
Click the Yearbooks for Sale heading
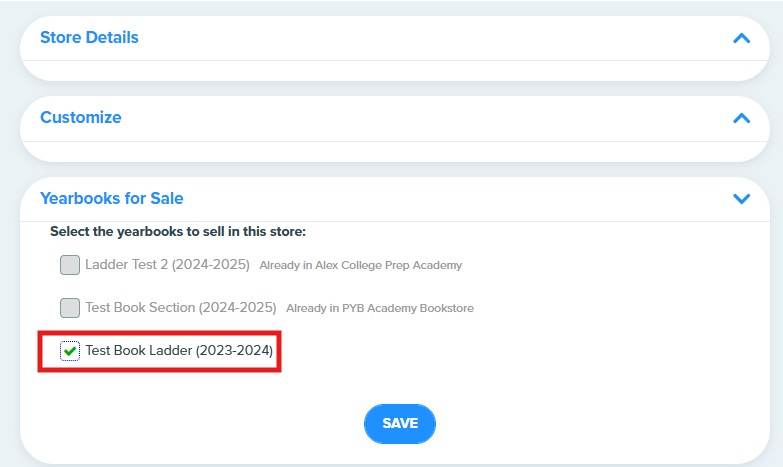click(111, 198)
